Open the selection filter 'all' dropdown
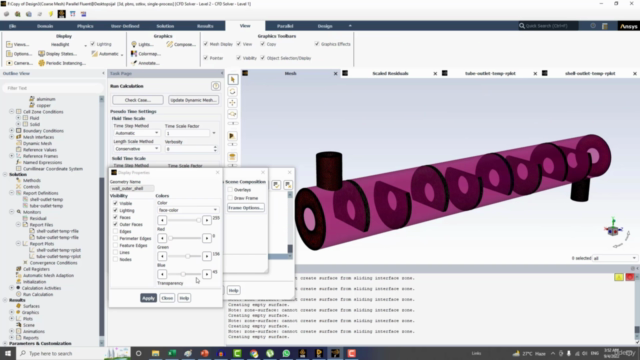Screen dimensions: 640x360 (614, 258)
